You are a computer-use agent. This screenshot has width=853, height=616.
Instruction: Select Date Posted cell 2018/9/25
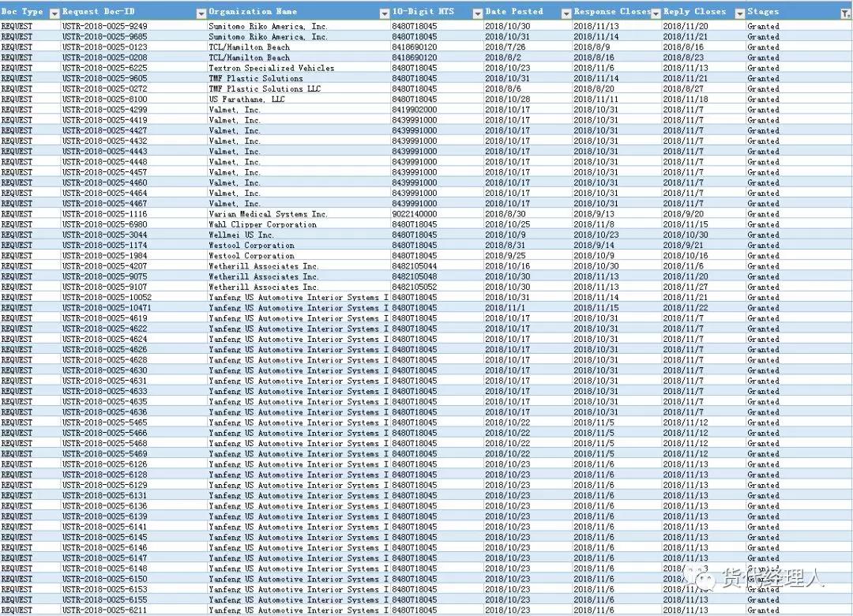(528, 256)
